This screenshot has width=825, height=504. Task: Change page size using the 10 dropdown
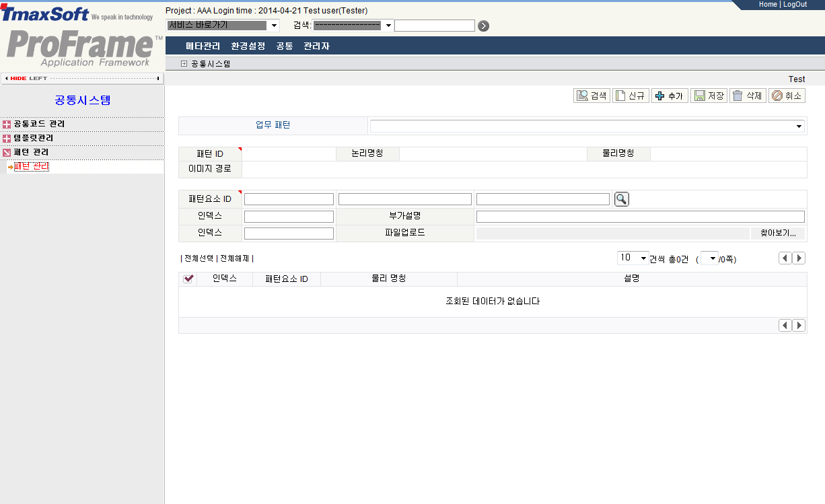click(632, 257)
